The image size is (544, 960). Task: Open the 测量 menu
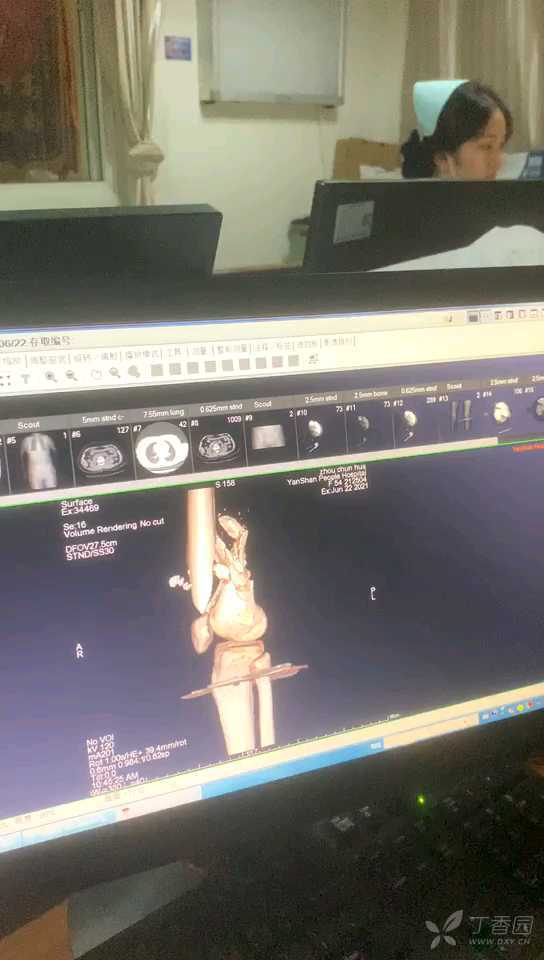click(199, 351)
